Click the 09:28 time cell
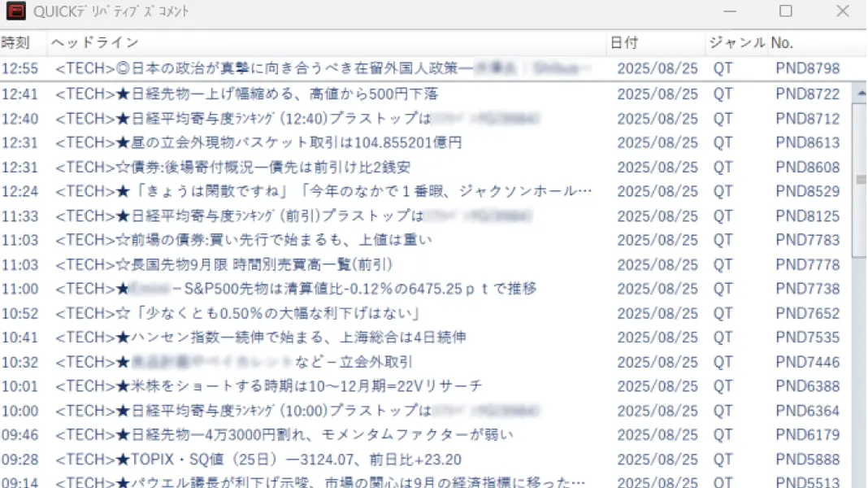This screenshot has width=868, height=488. [x=20, y=460]
